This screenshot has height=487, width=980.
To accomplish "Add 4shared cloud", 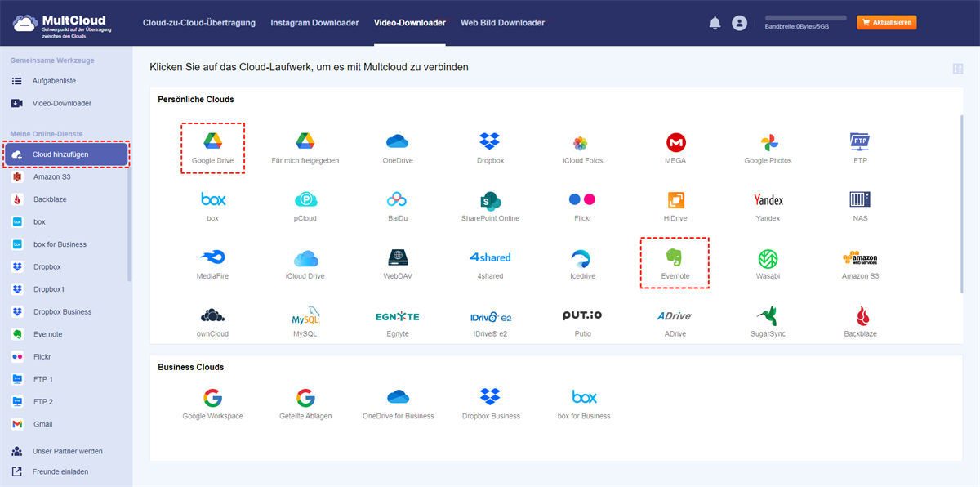I will point(490,257).
